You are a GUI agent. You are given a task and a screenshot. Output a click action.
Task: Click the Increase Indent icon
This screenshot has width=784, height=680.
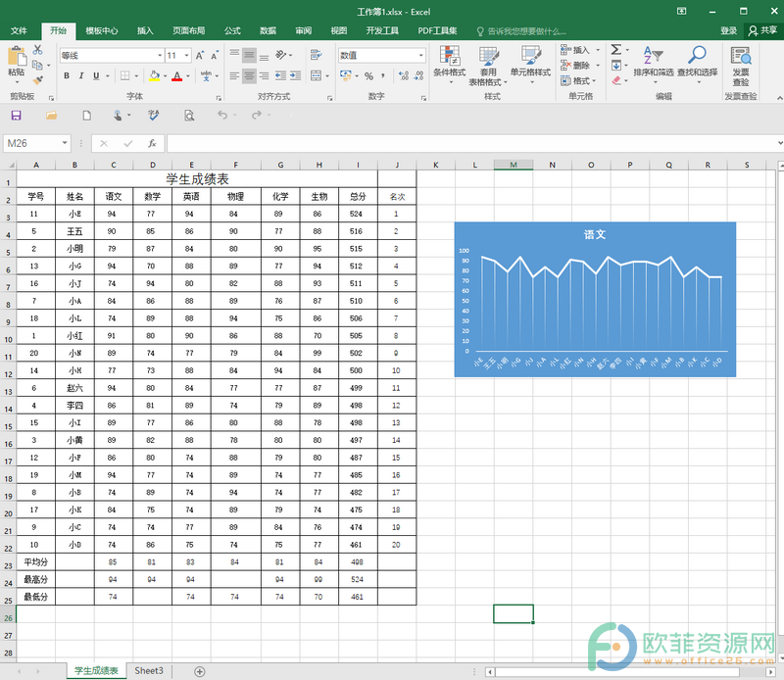coord(296,75)
